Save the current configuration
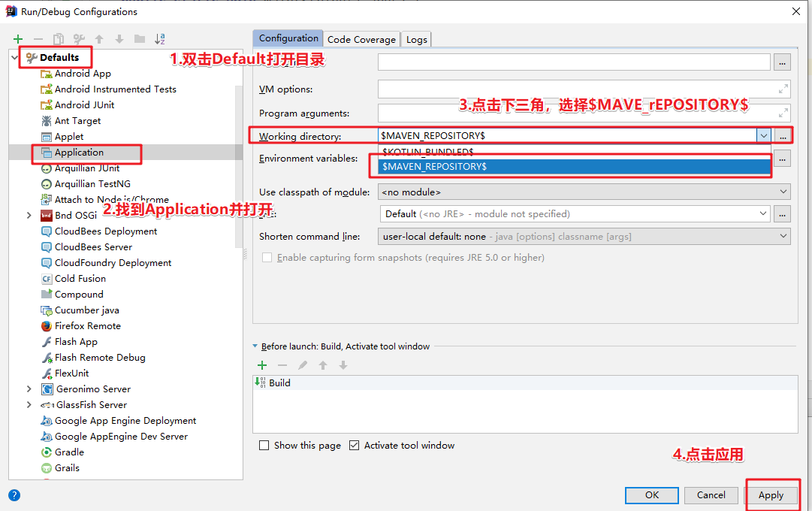This screenshot has width=812, height=511. [78, 38]
